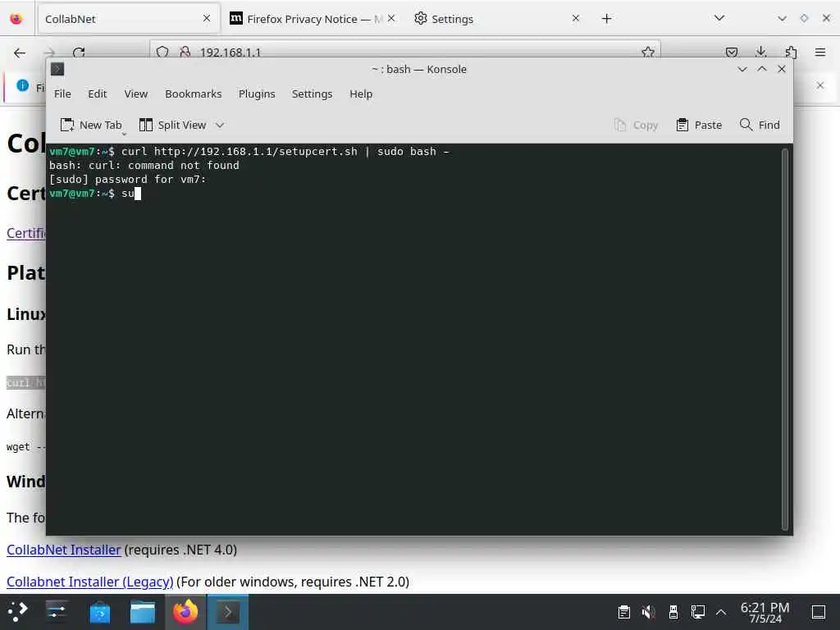Open the Konsole View menu
Viewport: 840px width, 630px height.
click(x=135, y=94)
